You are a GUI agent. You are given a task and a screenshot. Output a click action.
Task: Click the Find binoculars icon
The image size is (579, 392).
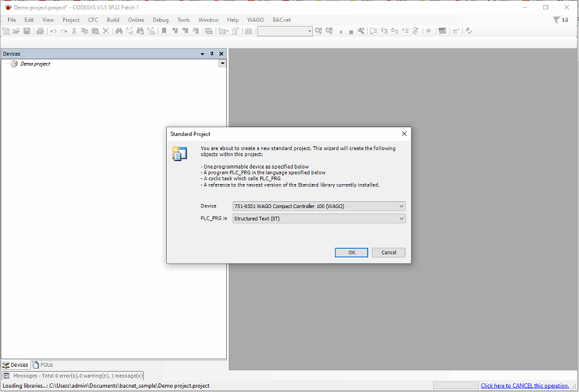click(x=119, y=31)
